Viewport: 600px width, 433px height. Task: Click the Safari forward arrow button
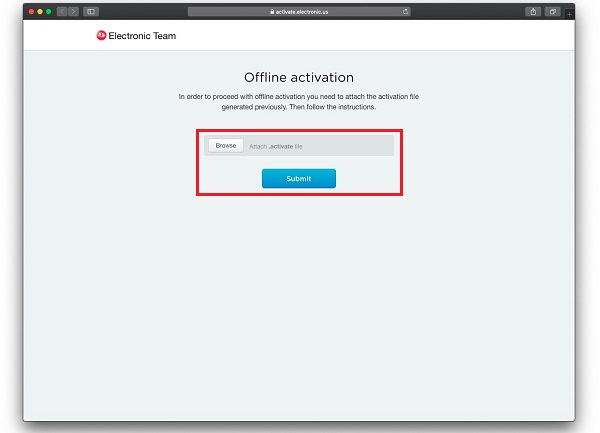coord(73,11)
